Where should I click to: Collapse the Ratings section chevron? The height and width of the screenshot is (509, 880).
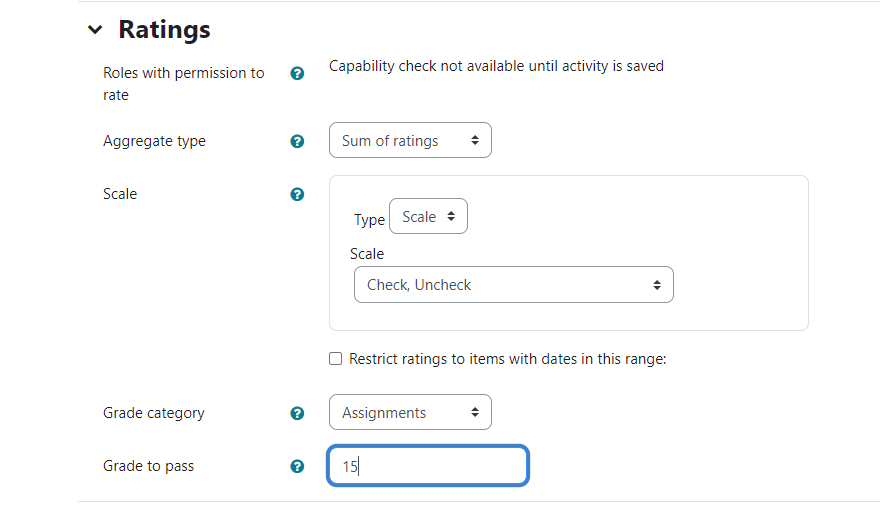point(95,30)
